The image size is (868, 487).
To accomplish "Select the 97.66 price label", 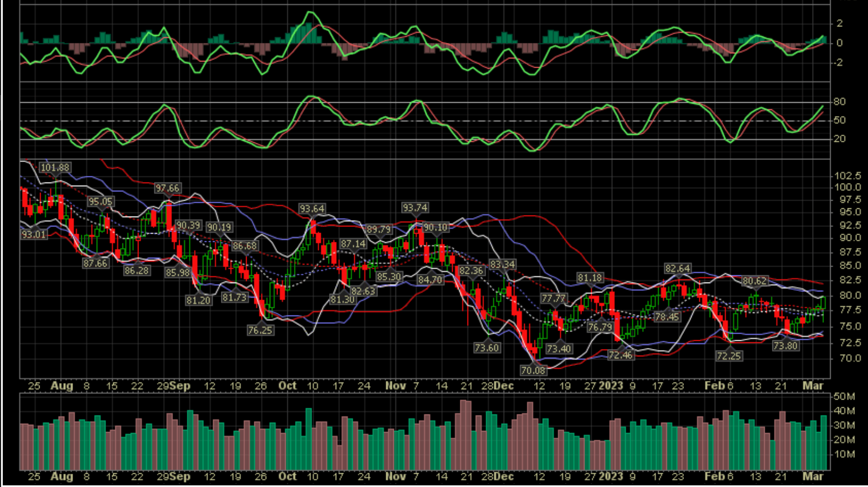I will click(167, 188).
